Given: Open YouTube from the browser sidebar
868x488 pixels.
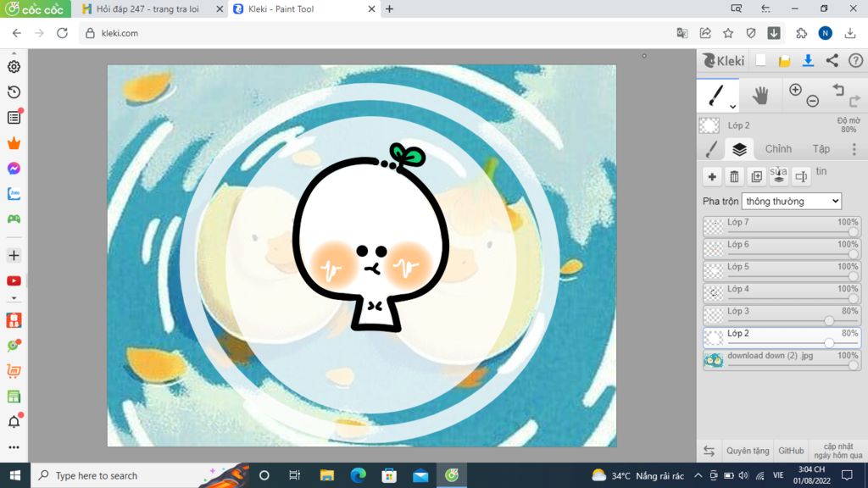Looking at the screenshot, I should coord(14,281).
